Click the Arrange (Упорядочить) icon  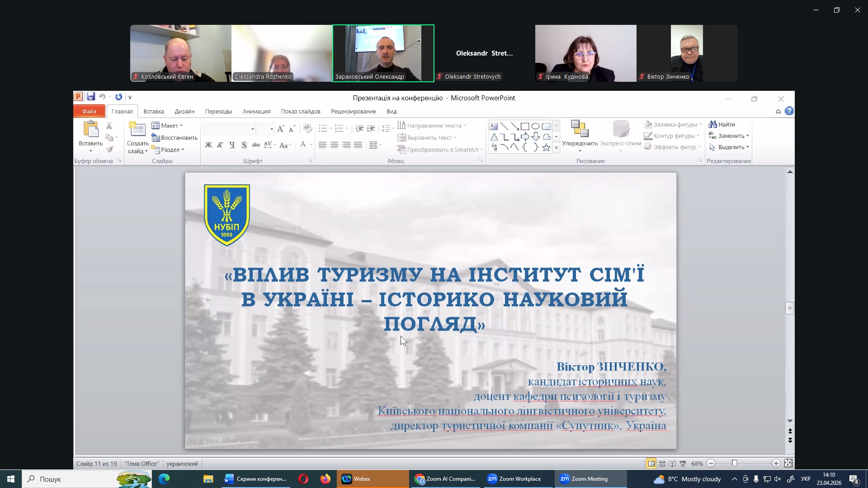(580, 129)
